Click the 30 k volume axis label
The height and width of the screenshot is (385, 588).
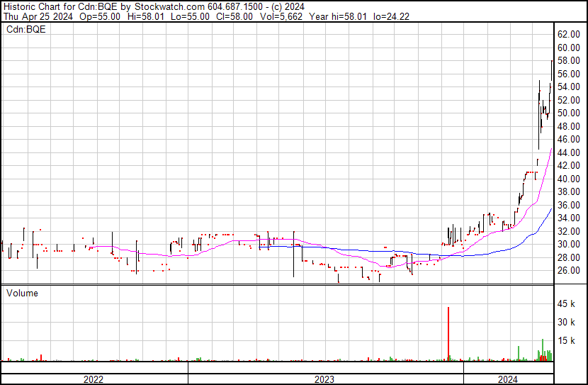click(568, 323)
